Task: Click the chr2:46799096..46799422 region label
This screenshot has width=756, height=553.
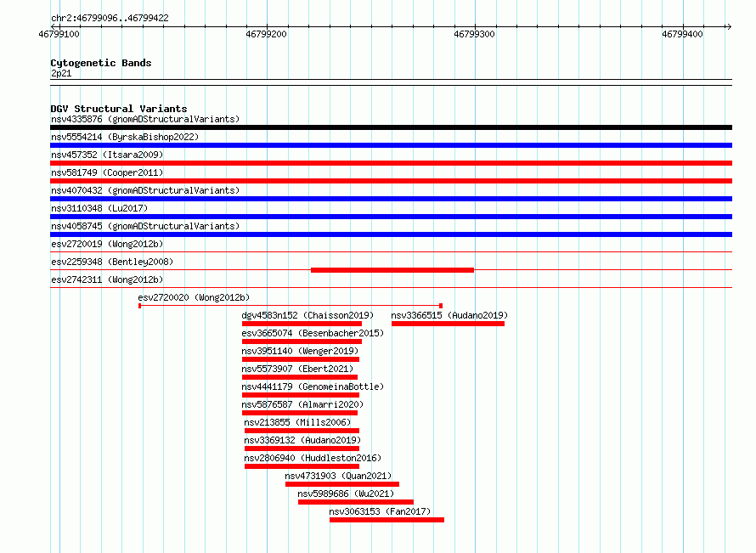Action: 110,19
